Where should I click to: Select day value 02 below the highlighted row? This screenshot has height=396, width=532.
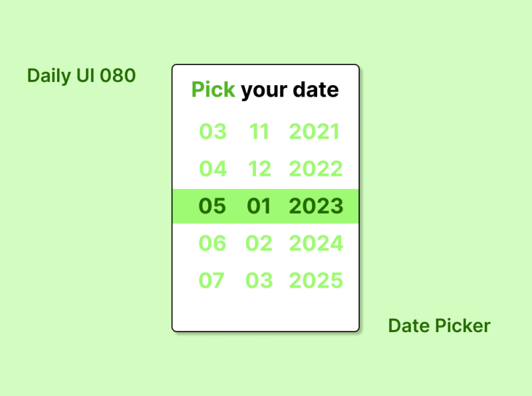point(260,244)
